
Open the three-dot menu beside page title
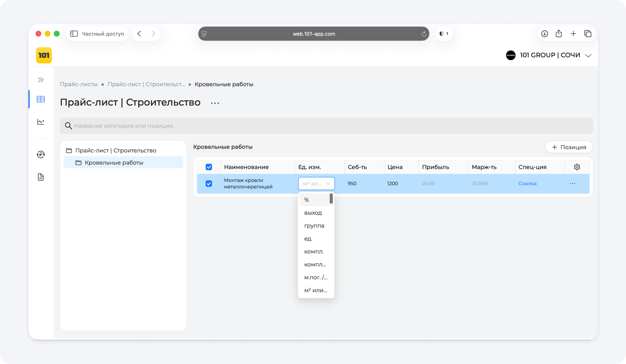coord(215,103)
